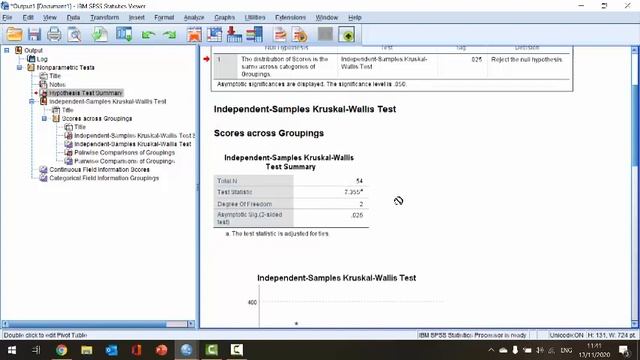Open Outlook from the taskbar
Screen dimensions: 640x360
[111, 350]
